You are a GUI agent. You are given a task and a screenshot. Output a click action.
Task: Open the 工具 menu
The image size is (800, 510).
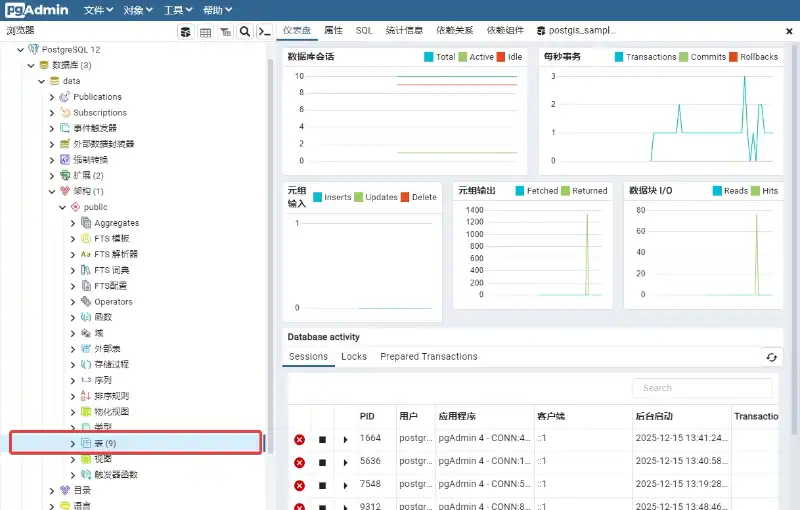(178, 10)
